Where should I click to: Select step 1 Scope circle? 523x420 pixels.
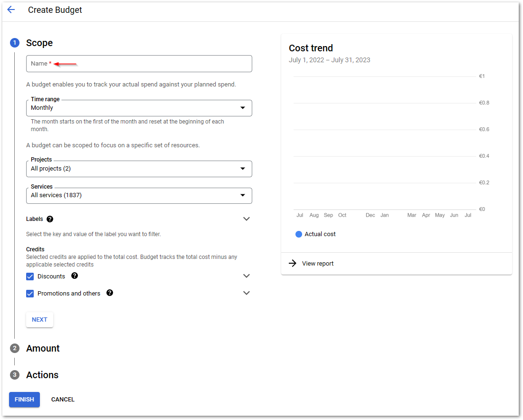pos(14,43)
